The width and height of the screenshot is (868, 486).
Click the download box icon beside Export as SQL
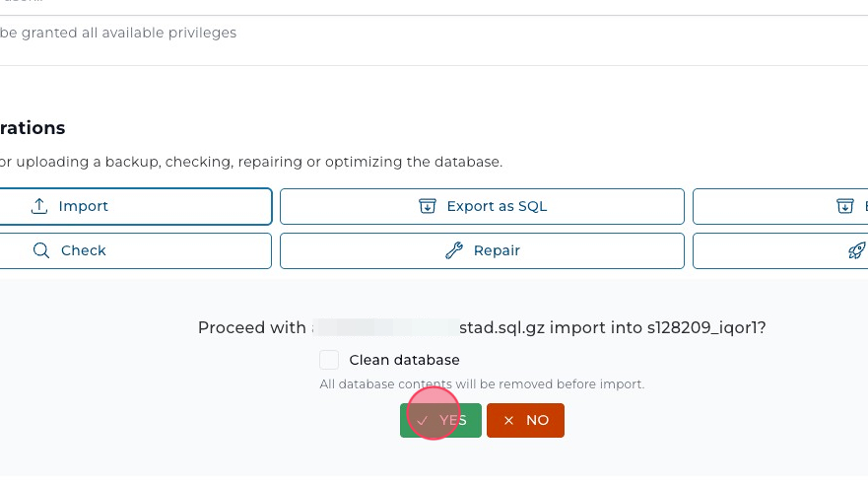click(427, 207)
